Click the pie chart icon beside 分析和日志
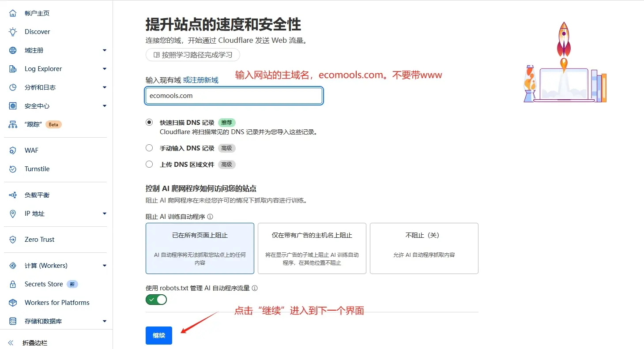This screenshot has height=349, width=644. point(13,87)
